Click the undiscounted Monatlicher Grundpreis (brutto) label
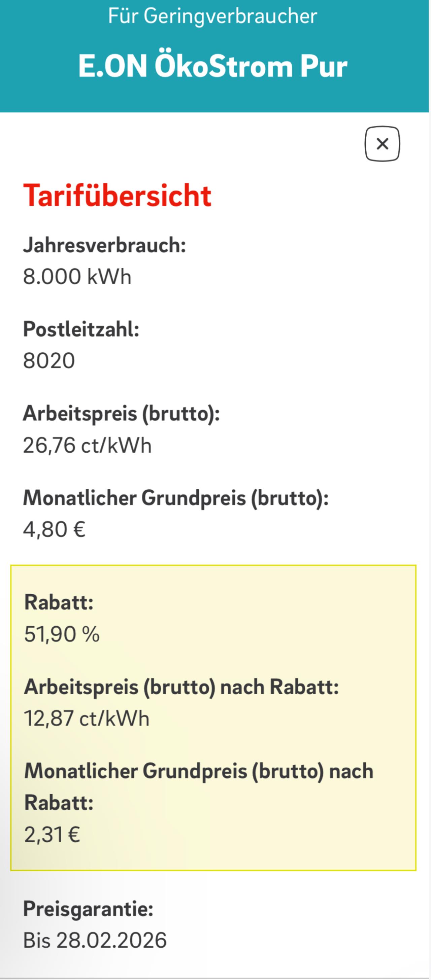This screenshot has width=431, height=980. (175, 498)
